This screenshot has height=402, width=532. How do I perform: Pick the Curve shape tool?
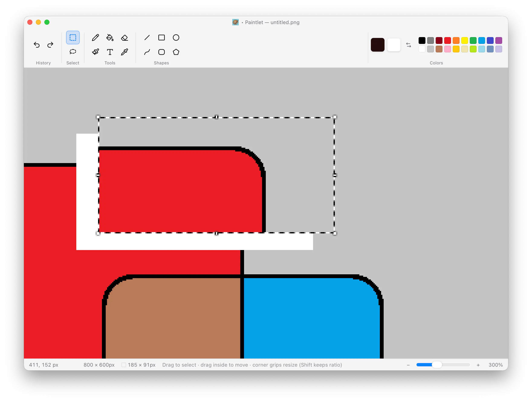[147, 52]
